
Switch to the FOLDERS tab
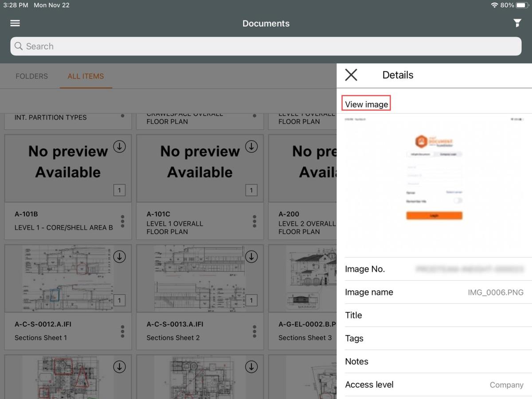click(31, 76)
